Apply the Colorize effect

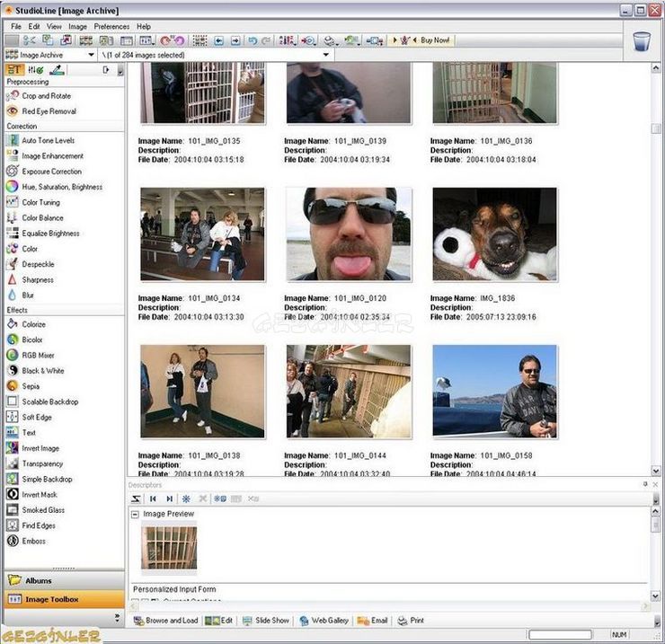click(x=26, y=324)
